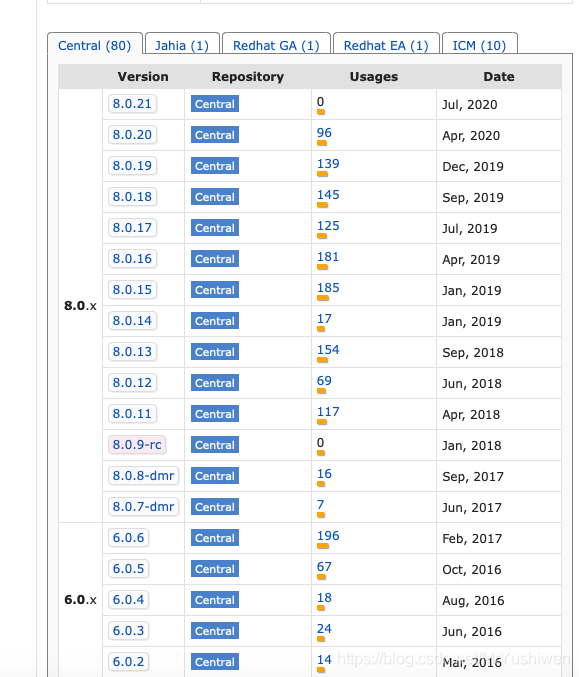
Task: Click the Central badge for version 8.0.19
Action: (215, 166)
